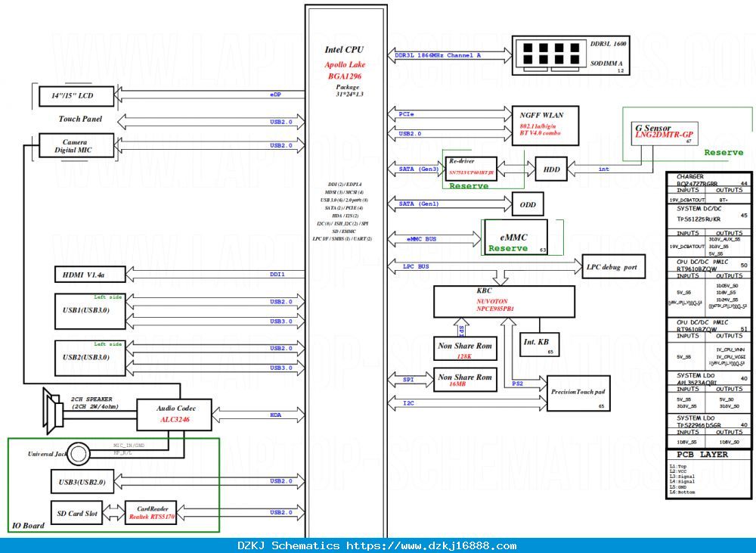Click the I2C bus label

pyautogui.click(x=408, y=403)
